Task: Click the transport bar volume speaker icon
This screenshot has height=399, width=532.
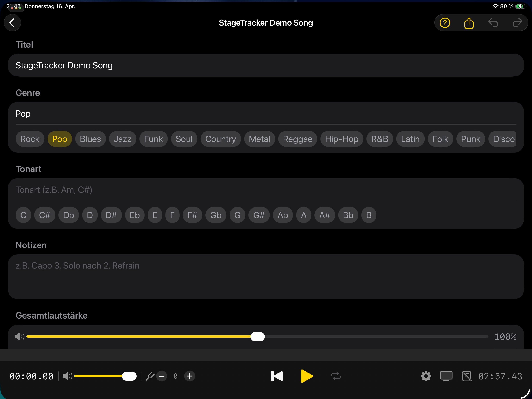Action: click(67, 376)
